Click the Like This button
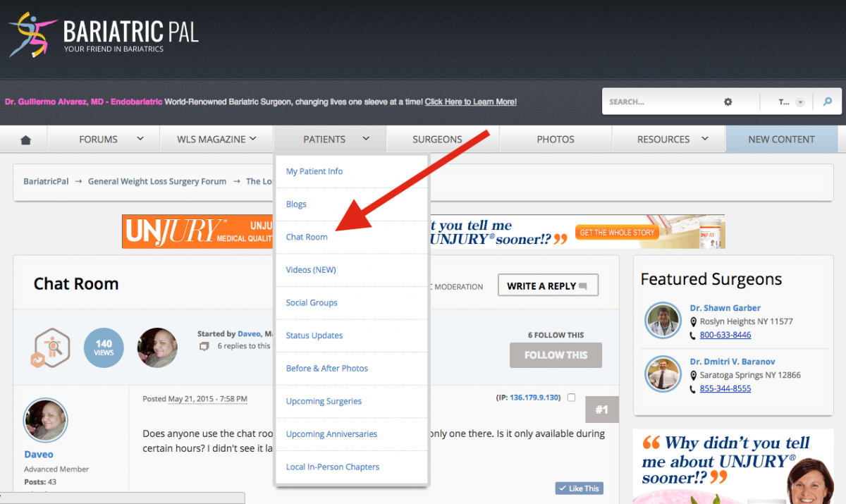Image resolution: width=846 pixels, height=504 pixels. click(x=579, y=488)
